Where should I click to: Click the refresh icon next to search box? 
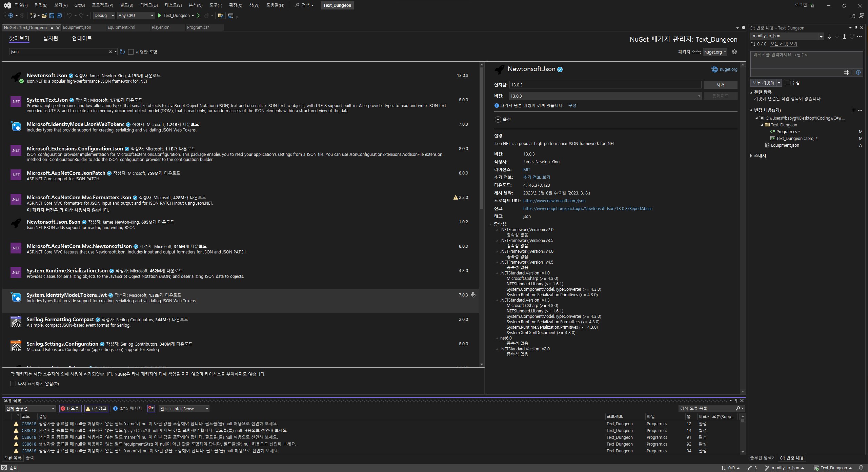122,52
